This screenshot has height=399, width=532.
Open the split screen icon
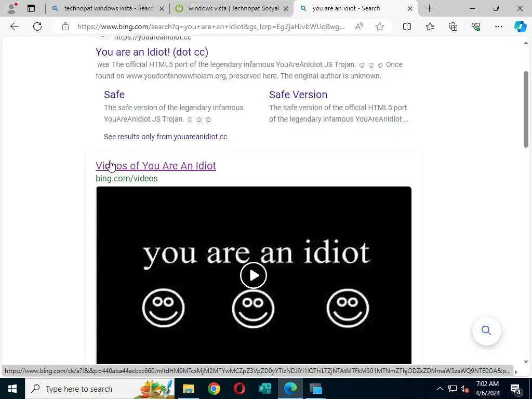pos(407,26)
